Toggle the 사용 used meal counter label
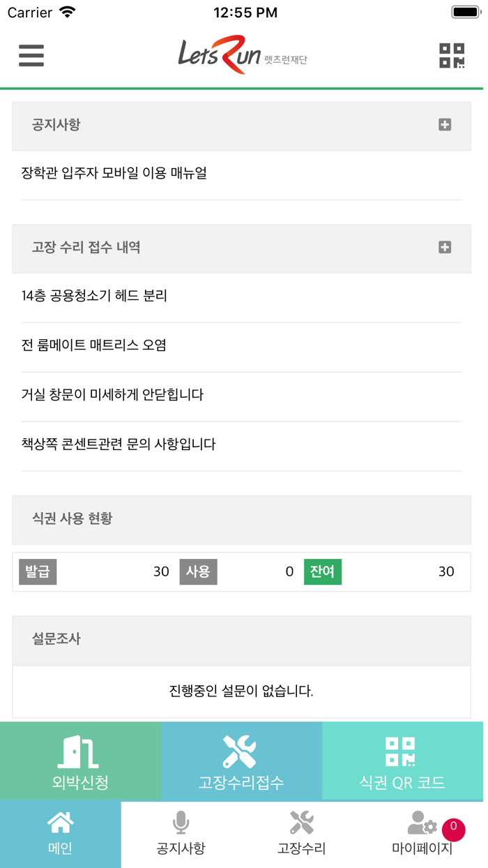Viewport: 488px width, 868px height. (x=198, y=571)
